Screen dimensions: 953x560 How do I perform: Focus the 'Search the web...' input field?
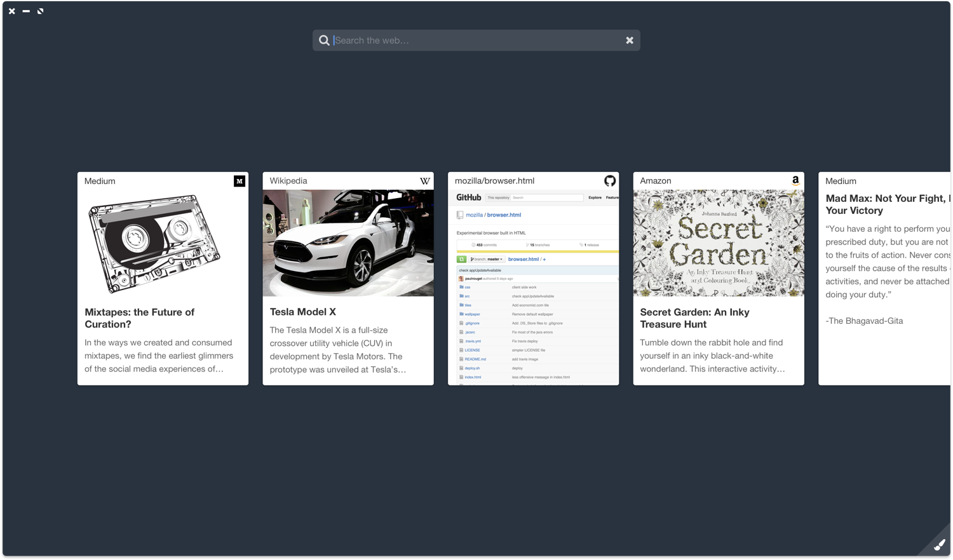pos(476,41)
